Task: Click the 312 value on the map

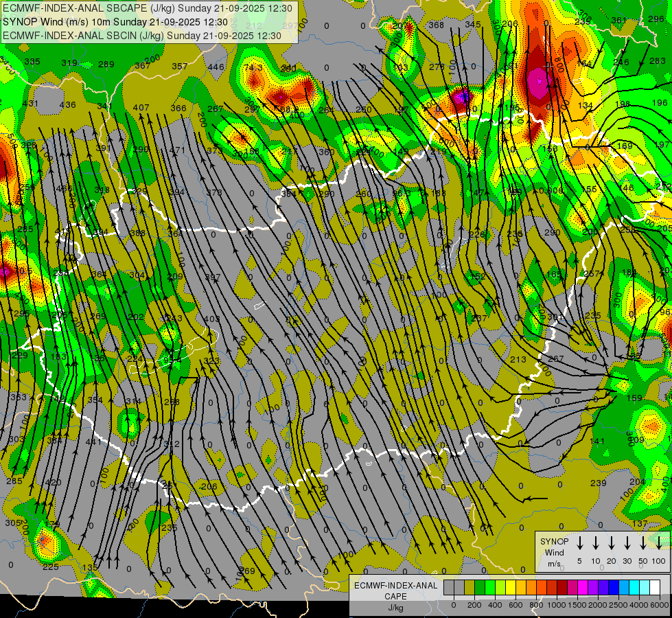Action: click(x=172, y=444)
